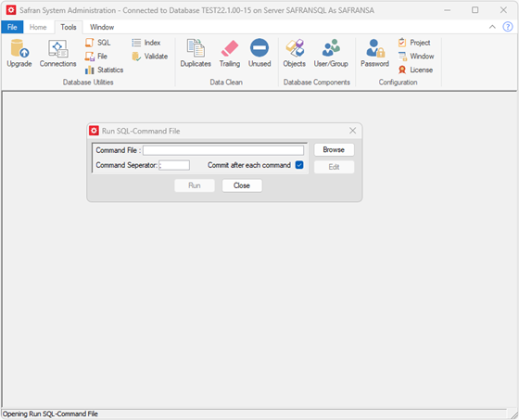The image size is (519, 420).
Task: Open database Statistics
Action: (104, 70)
